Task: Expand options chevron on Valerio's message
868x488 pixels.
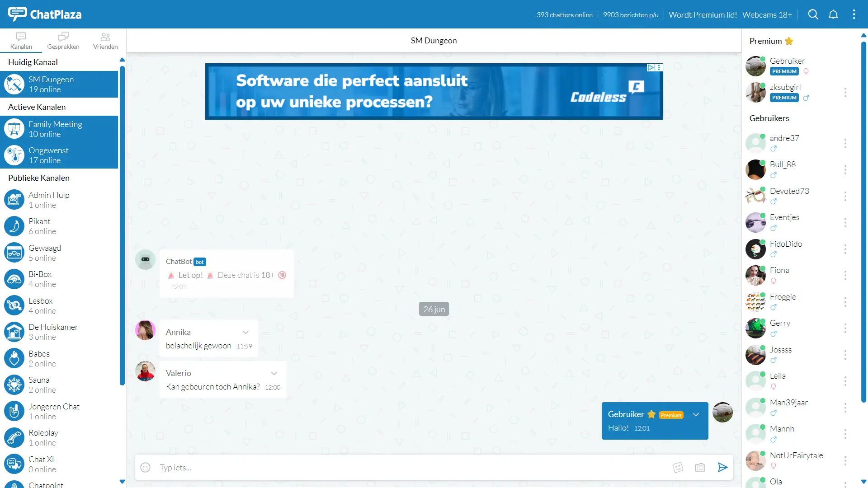Action: click(x=274, y=373)
